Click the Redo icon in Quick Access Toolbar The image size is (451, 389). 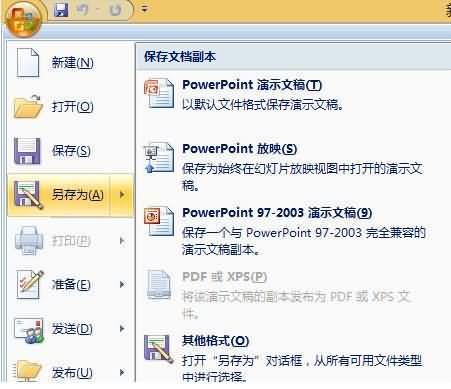pos(116,10)
